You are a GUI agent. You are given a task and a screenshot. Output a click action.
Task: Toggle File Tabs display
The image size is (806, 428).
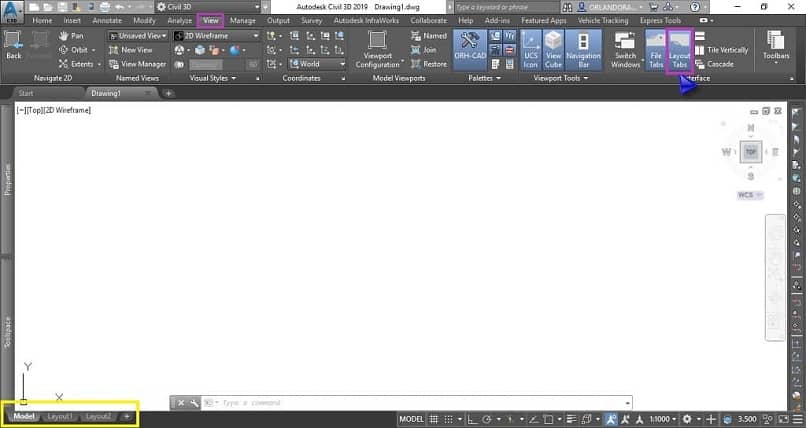(655, 50)
